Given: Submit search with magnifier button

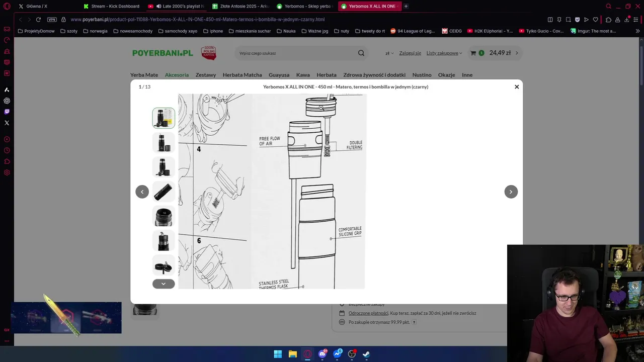Looking at the screenshot, I should tap(361, 53).
